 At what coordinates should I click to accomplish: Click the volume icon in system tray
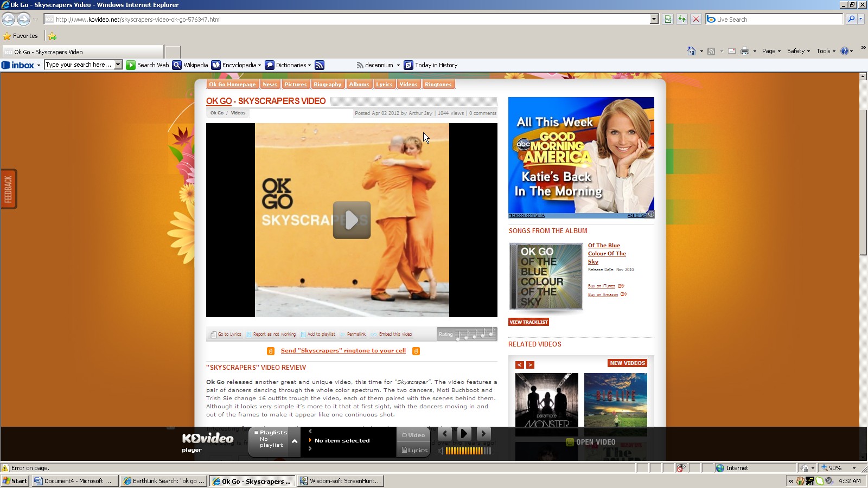[x=829, y=481]
